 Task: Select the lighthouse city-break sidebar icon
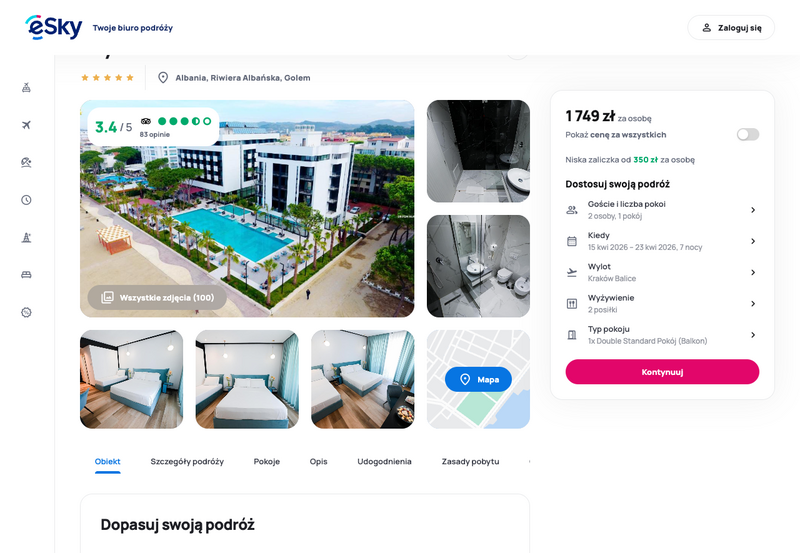[x=27, y=237]
